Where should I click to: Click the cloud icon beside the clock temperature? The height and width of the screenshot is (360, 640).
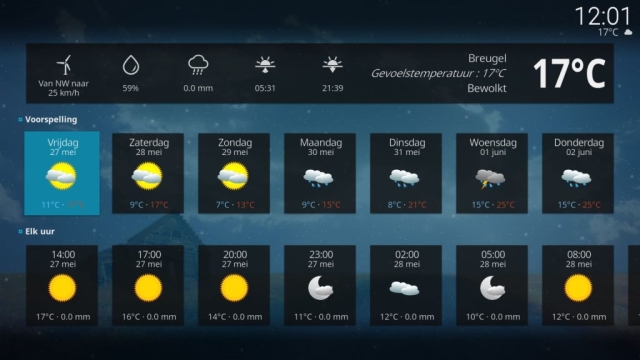point(628,32)
